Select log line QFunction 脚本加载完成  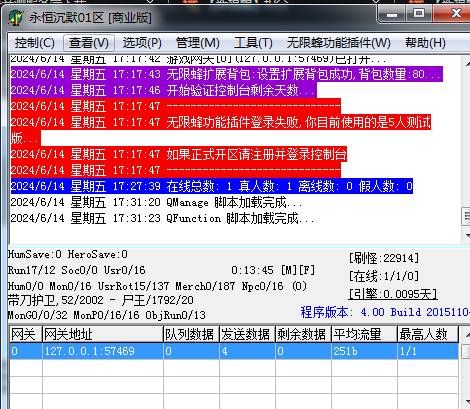point(163,218)
